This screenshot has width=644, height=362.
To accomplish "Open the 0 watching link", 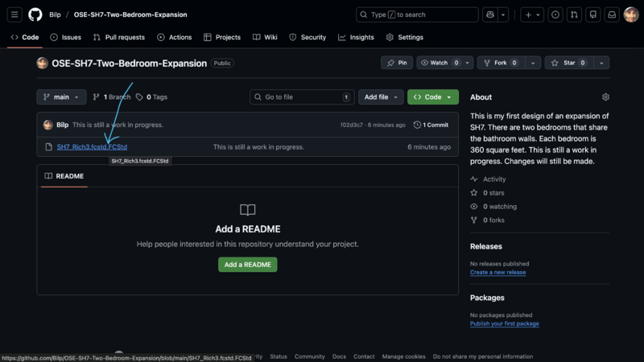I will pos(493,207).
